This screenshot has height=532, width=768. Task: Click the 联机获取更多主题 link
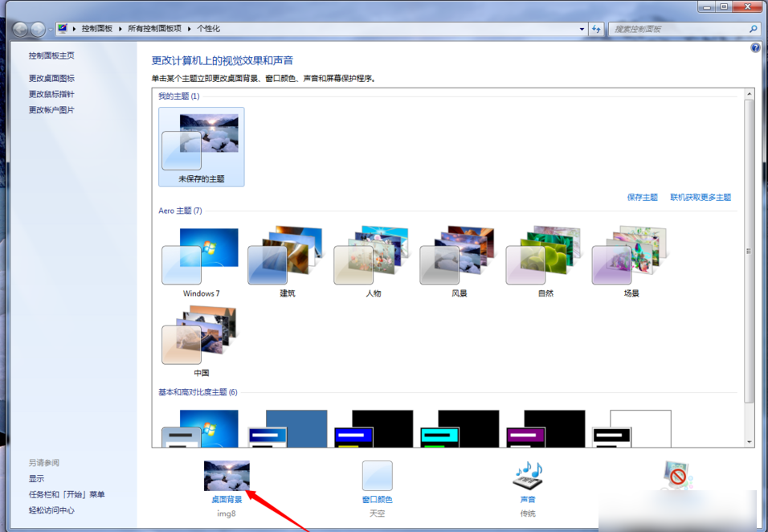tap(701, 197)
